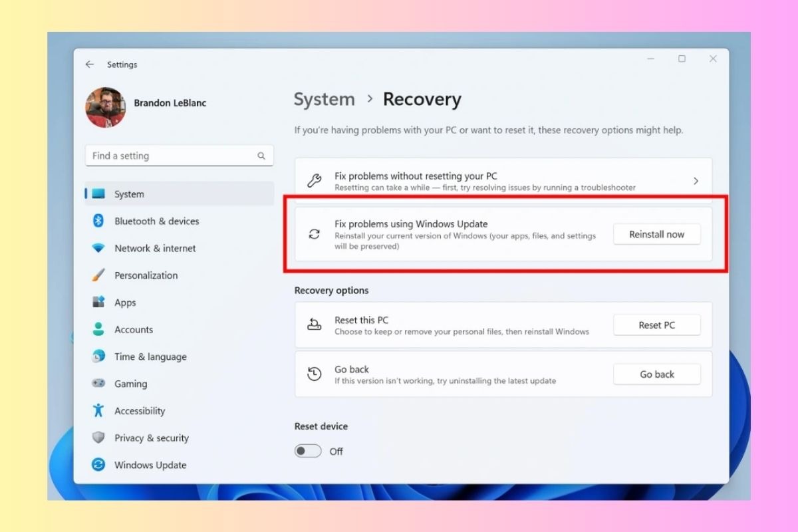Open Time & language settings
The width and height of the screenshot is (798, 532).
coord(180,356)
